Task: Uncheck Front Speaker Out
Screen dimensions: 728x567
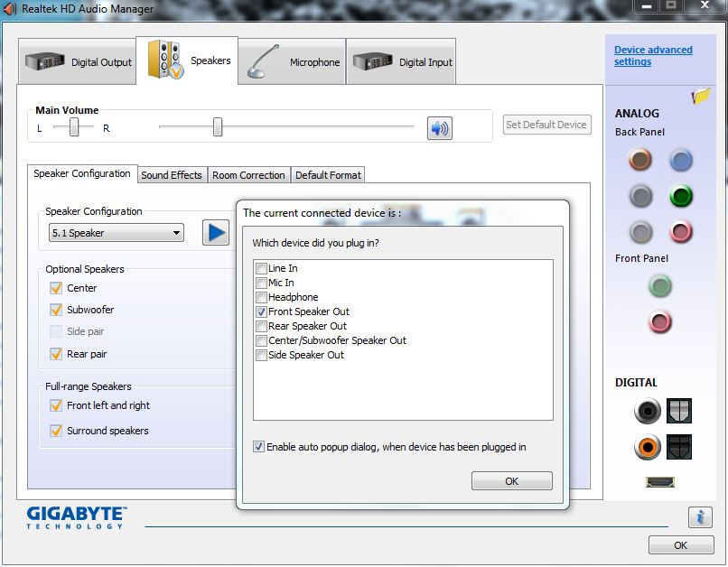Action: (261, 311)
